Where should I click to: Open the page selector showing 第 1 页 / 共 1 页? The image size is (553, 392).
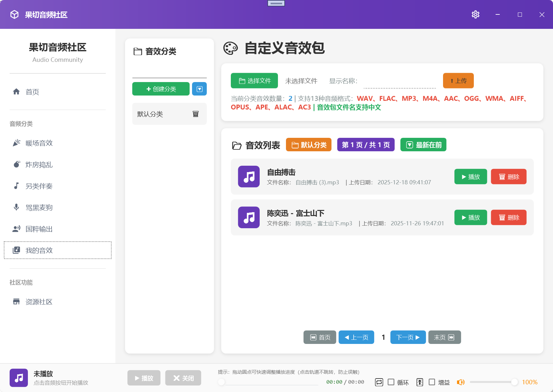(x=365, y=145)
